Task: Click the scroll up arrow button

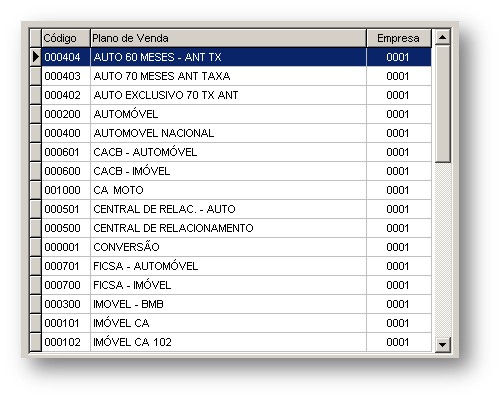Action: (443, 37)
